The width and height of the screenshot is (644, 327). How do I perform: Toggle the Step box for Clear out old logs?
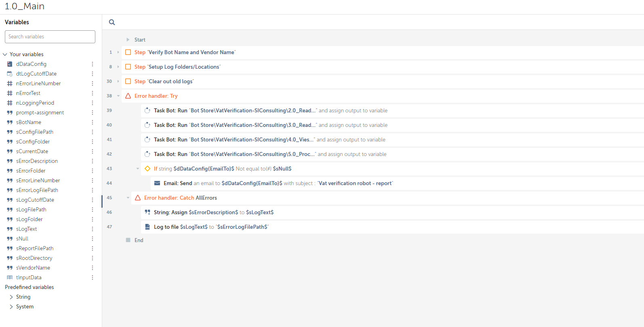click(x=128, y=81)
